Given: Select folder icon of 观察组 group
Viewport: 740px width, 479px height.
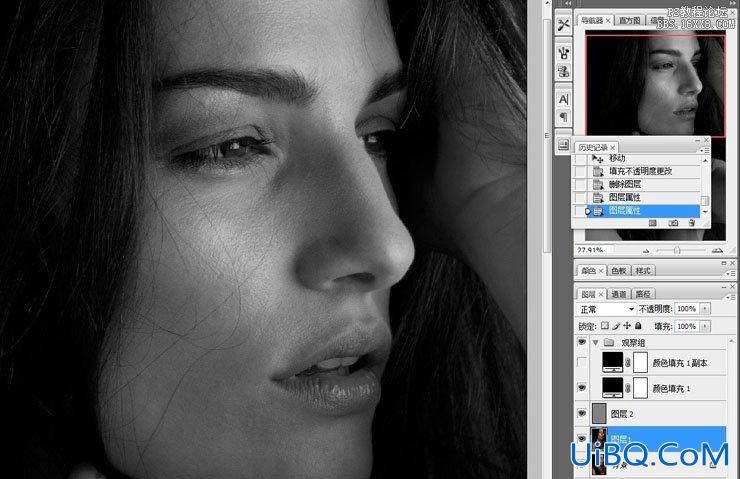Looking at the screenshot, I should click(x=609, y=342).
